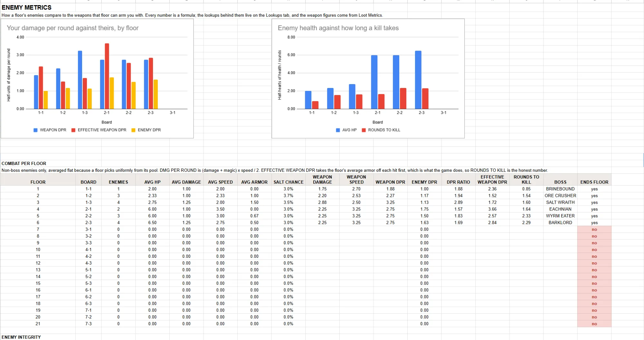This screenshot has width=644, height=340.
Task: Click the blue 2-3 AVG HP bar
Action: (x=418, y=80)
